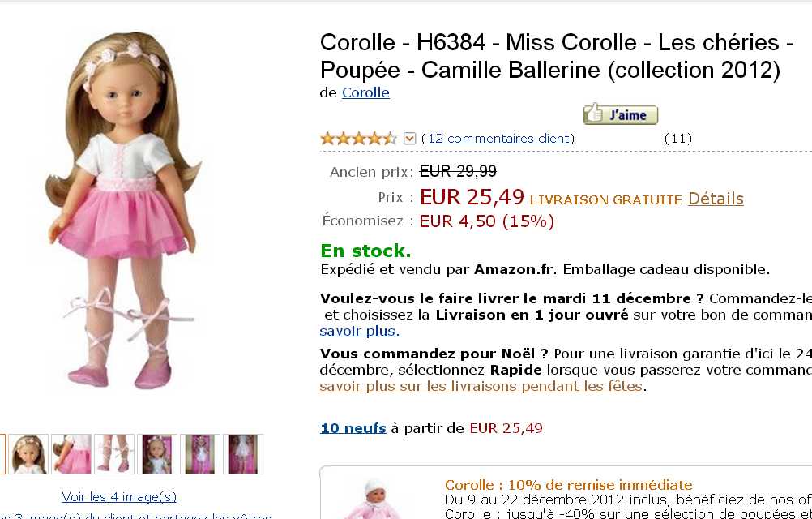Click the J'aime thumbs-up button
Image resolution: width=812 pixels, height=519 pixels.
[620, 114]
